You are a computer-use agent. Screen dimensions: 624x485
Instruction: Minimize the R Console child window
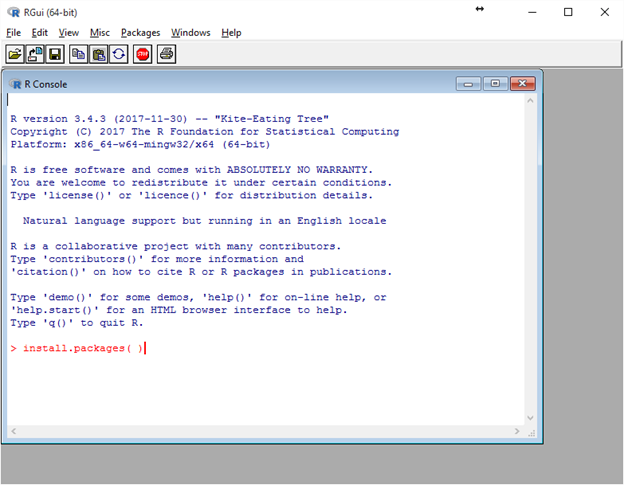468,84
